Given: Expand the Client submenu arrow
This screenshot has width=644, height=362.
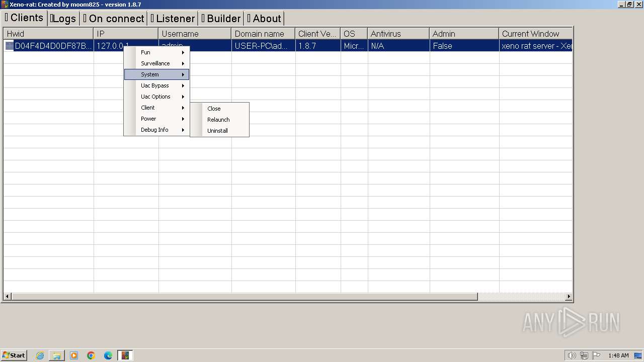Looking at the screenshot, I should (x=183, y=108).
